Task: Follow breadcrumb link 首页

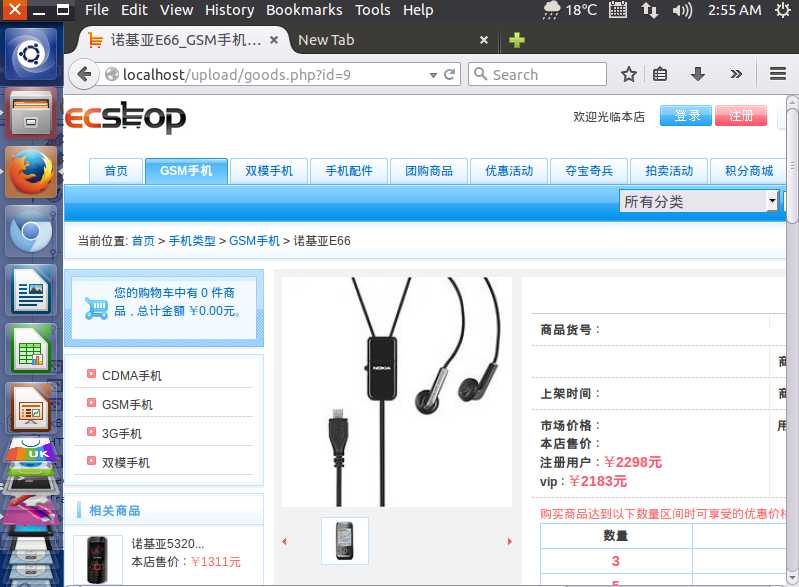Action: pyautogui.click(x=143, y=241)
